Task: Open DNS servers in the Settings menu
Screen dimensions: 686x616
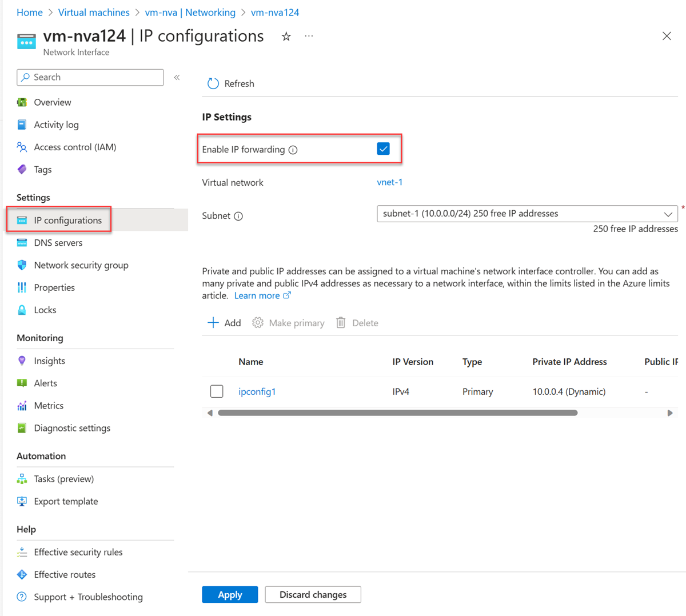Action: [x=58, y=243]
